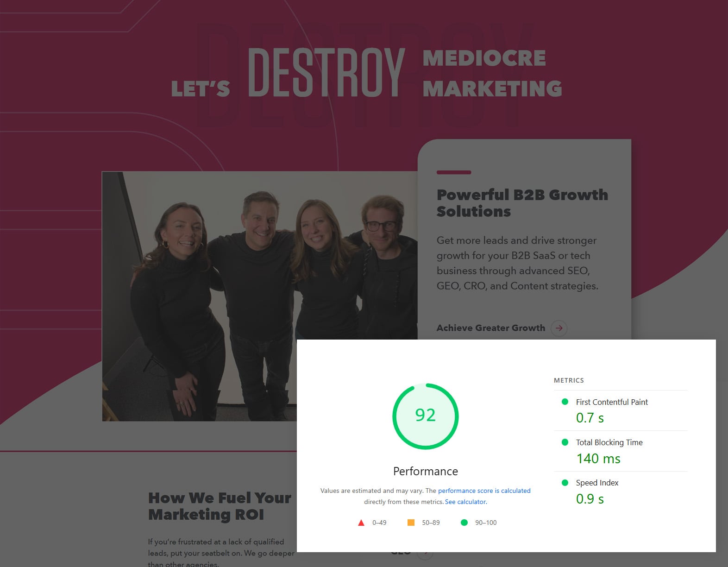Click the METRICS section header
Image resolution: width=728 pixels, height=567 pixels.
click(569, 380)
